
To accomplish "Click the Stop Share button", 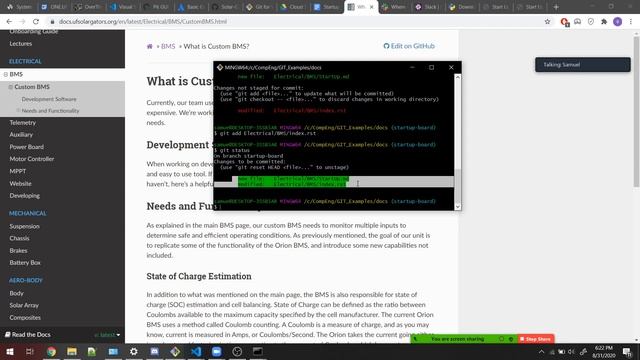I will click(536, 339).
